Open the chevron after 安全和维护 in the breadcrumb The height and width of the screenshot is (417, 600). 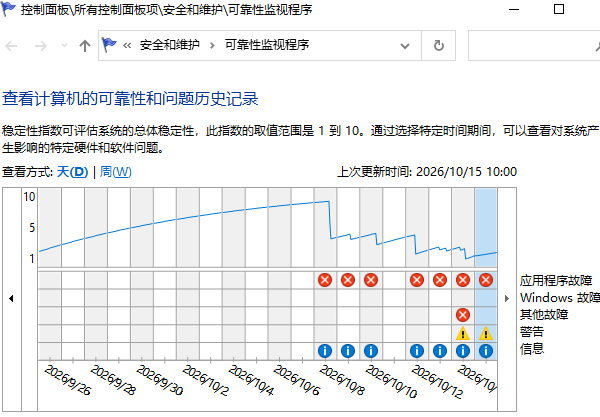click(212, 46)
